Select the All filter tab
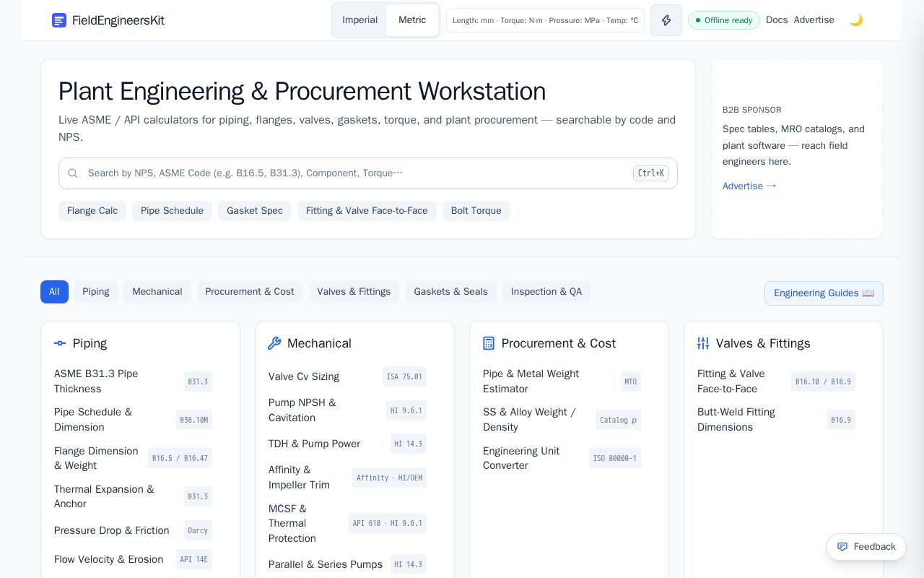Viewport: 924px width, 578px height. (x=54, y=292)
